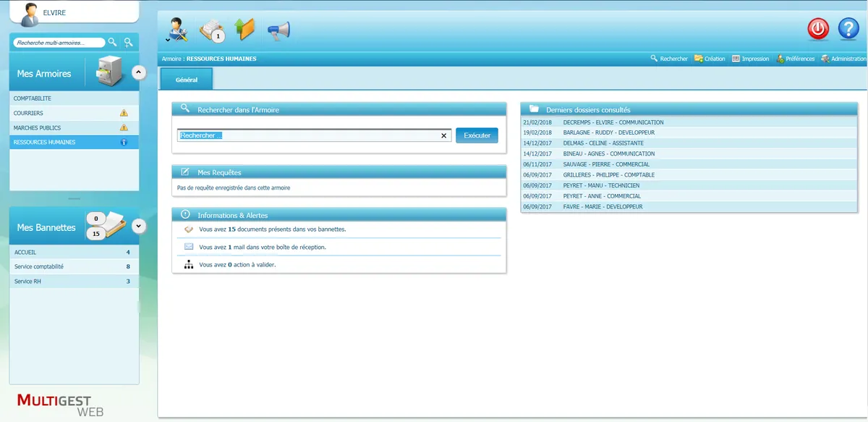Open Impression in the armoire menu bar
The width and height of the screenshot is (868, 422).
click(751, 59)
